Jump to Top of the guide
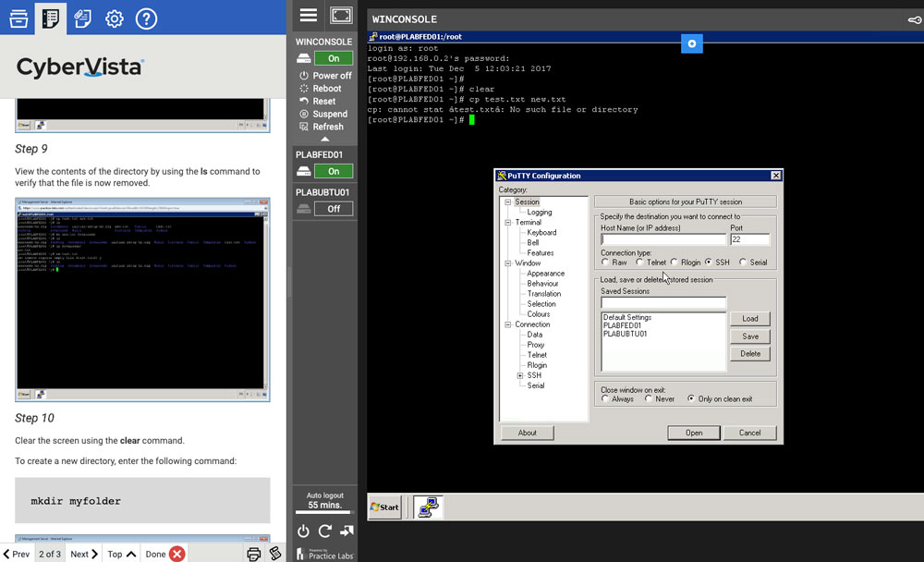 [x=121, y=554]
